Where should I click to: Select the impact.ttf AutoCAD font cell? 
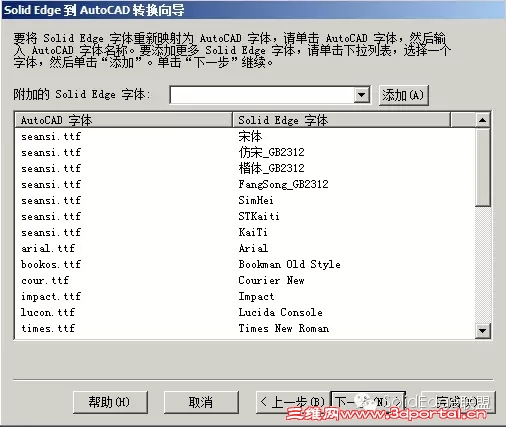pos(51,296)
